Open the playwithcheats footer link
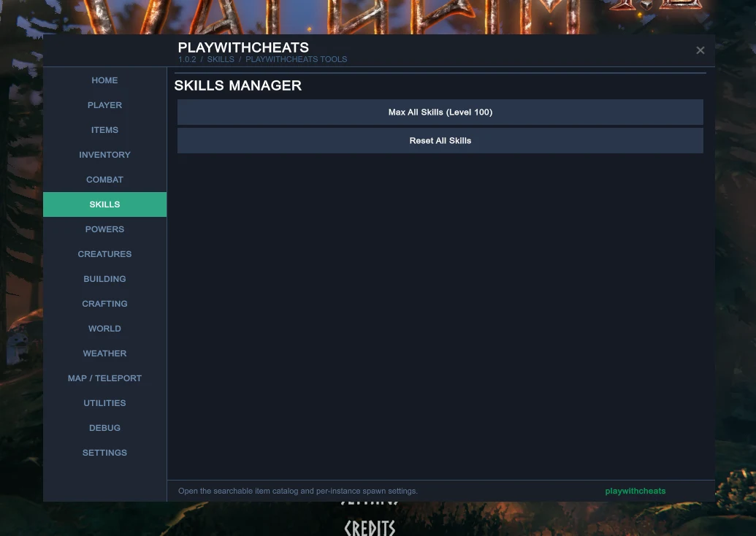This screenshot has width=756, height=536. click(x=635, y=491)
